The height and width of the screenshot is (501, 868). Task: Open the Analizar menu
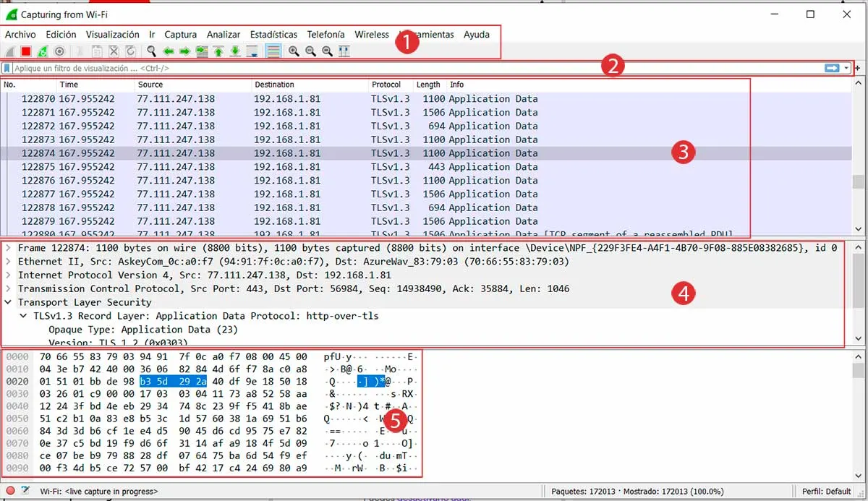click(224, 34)
